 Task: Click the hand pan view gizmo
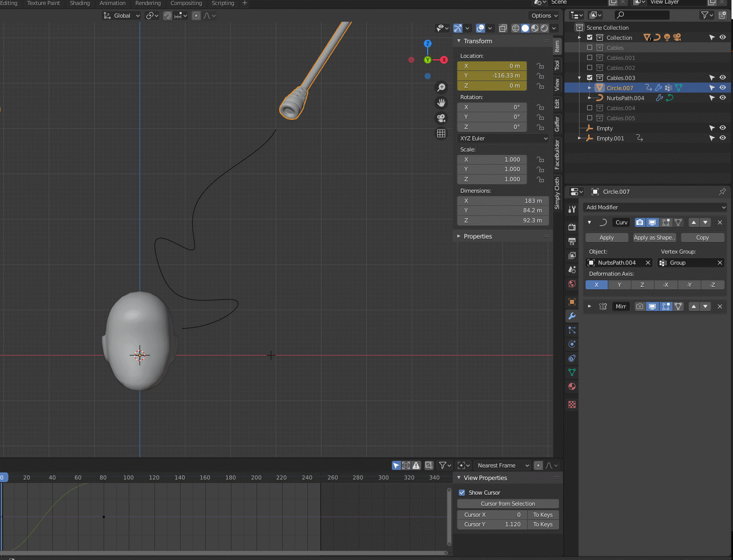pos(441,103)
